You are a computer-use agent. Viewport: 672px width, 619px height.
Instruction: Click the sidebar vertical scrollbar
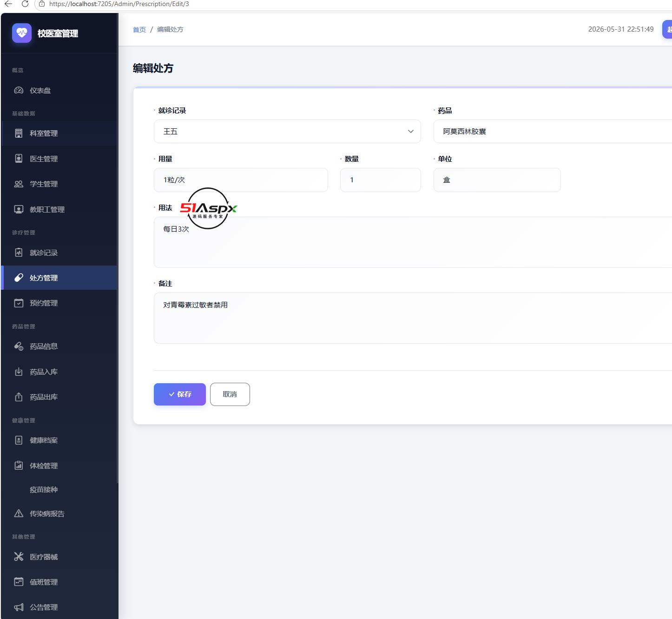pos(118,249)
